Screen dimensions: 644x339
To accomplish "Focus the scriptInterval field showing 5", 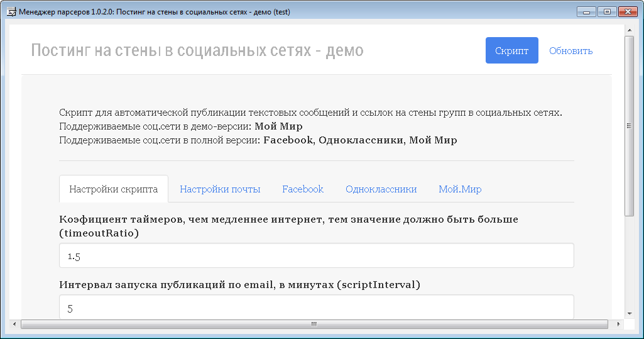I will pyautogui.click(x=316, y=307).
